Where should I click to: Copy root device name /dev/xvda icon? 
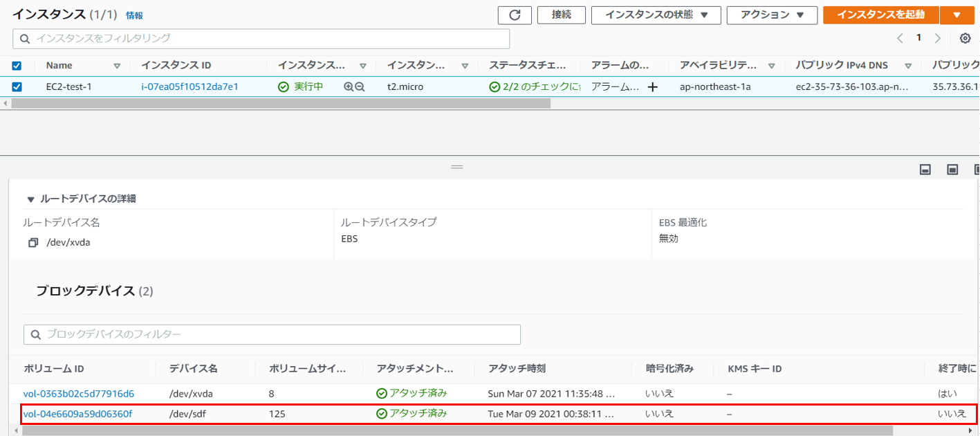[33, 243]
